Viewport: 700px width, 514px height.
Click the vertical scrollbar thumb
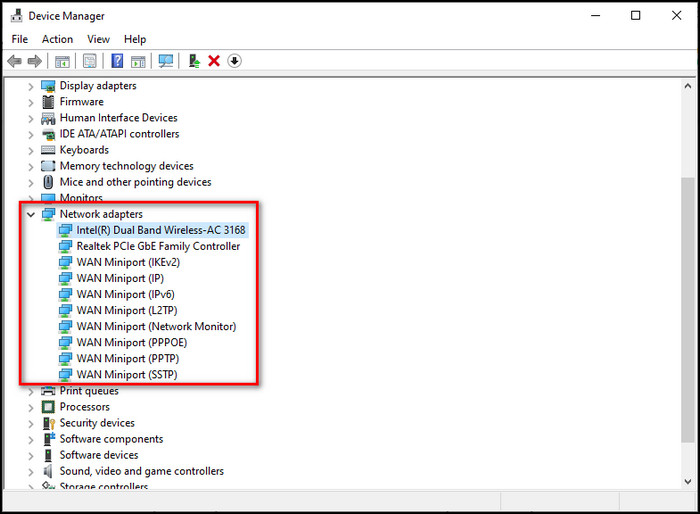pos(688,310)
